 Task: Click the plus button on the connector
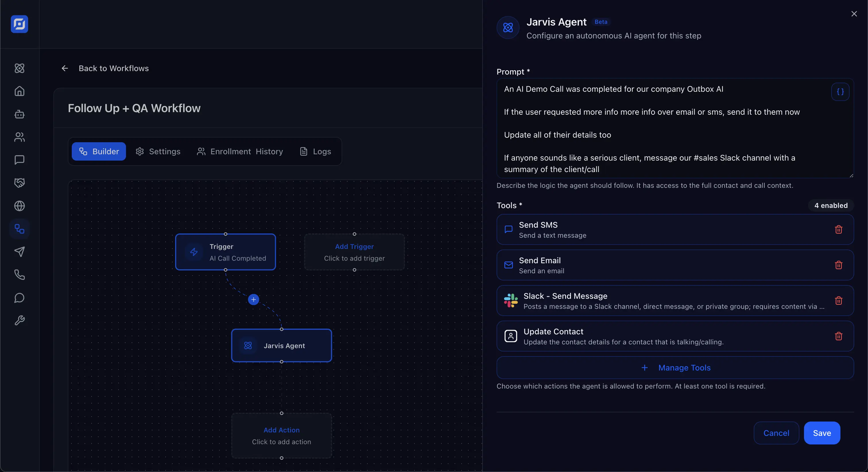(253, 299)
